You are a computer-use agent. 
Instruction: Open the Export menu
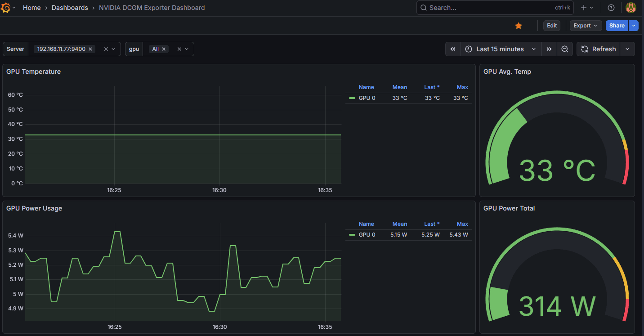coord(585,26)
